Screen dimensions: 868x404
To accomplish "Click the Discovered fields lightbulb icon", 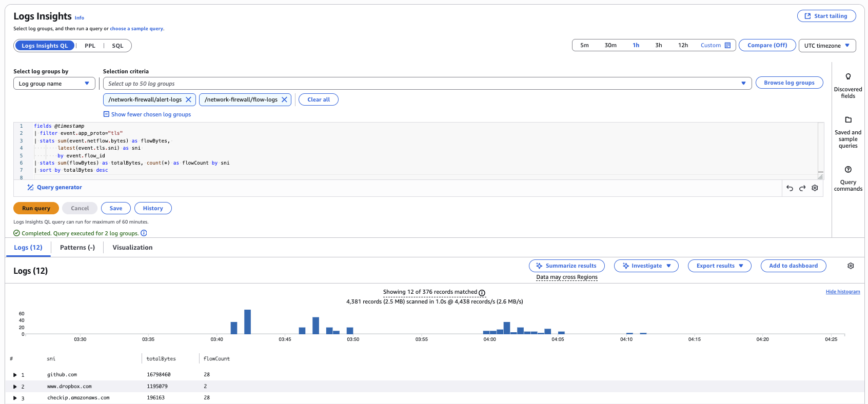I will 848,76.
